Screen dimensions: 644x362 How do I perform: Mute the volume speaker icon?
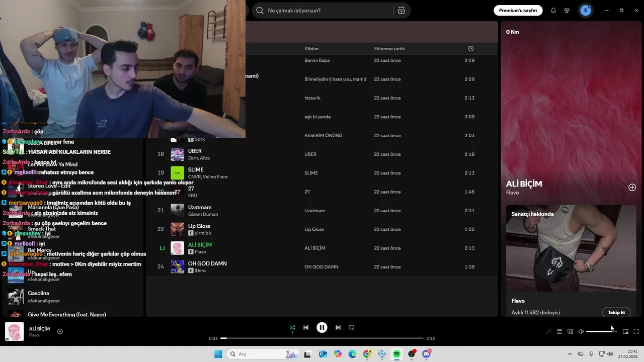[581, 331]
